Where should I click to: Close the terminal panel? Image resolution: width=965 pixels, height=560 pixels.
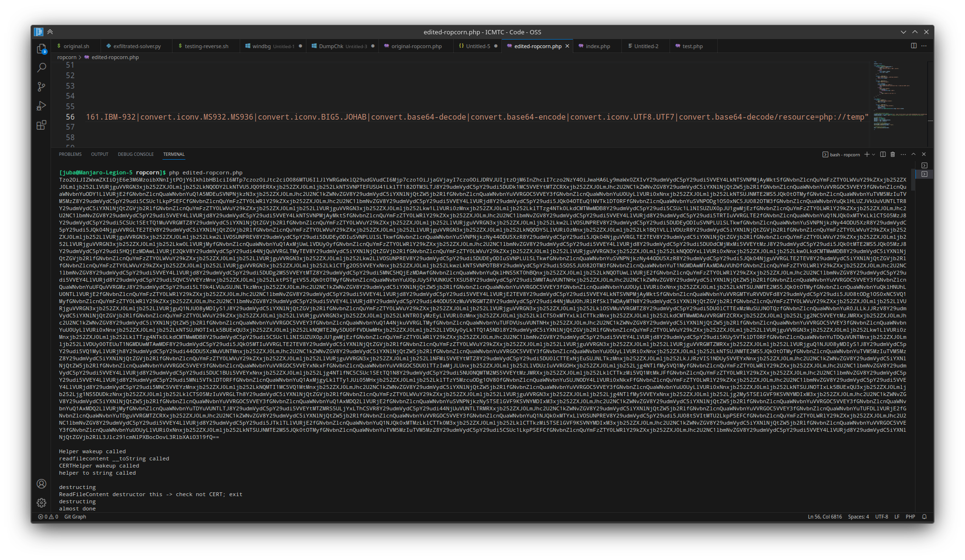(924, 154)
